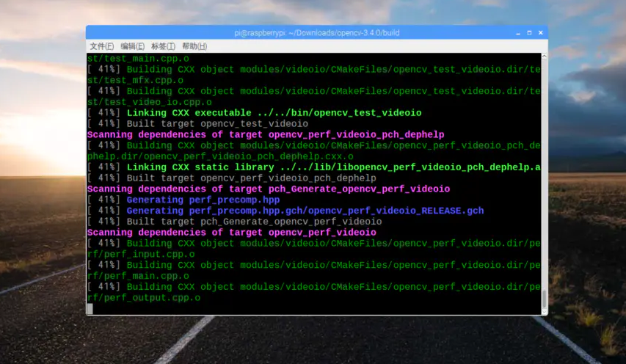The height and width of the screenshot is (364, 626).
Task: Click the 'opencv_perf_videoio_RELEASE.gch' generating line
Action: point(285,211)
